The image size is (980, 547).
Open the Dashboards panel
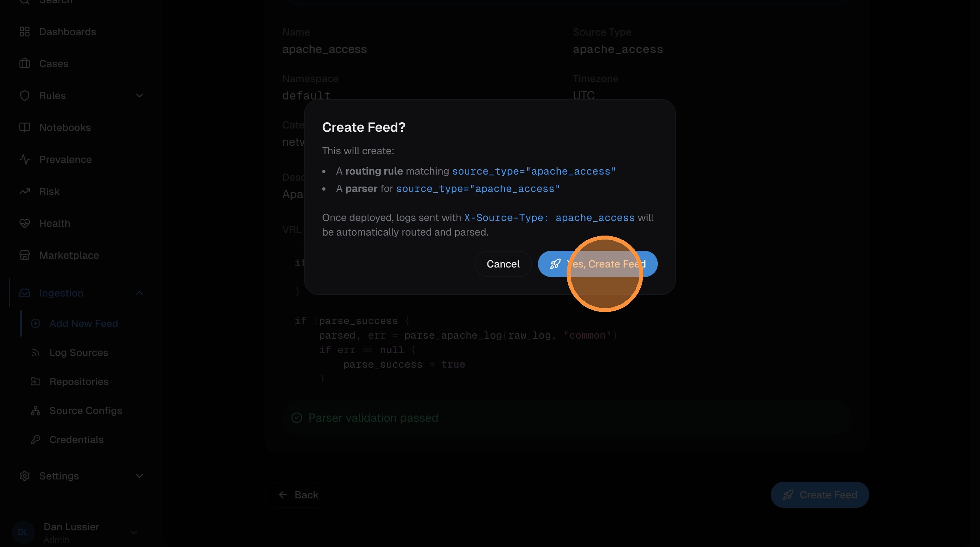(x=67, y=32)
